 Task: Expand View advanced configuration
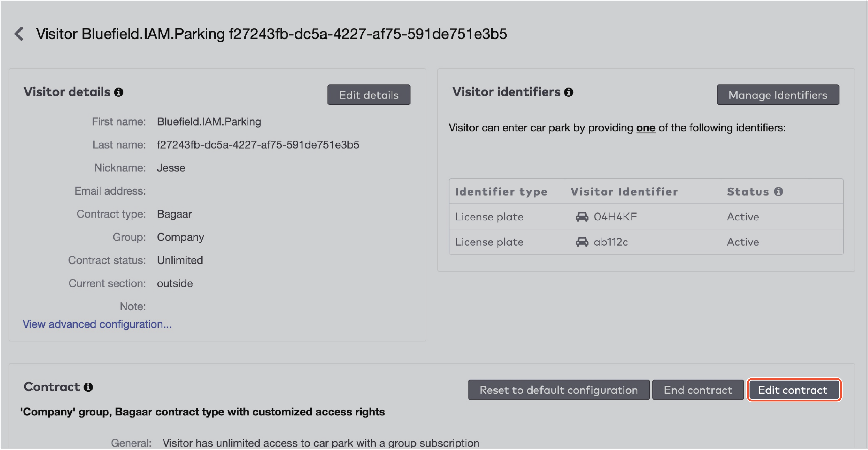point(97,324)
